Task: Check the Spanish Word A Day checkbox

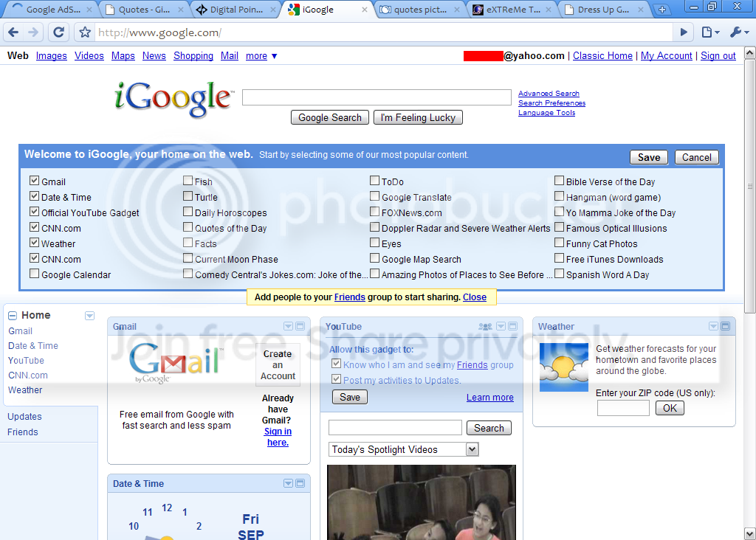Action: click(x=560, y=274)
